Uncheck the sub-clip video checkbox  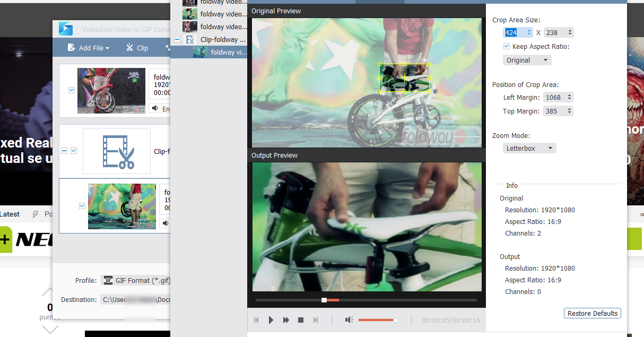(x=82, y=206)
